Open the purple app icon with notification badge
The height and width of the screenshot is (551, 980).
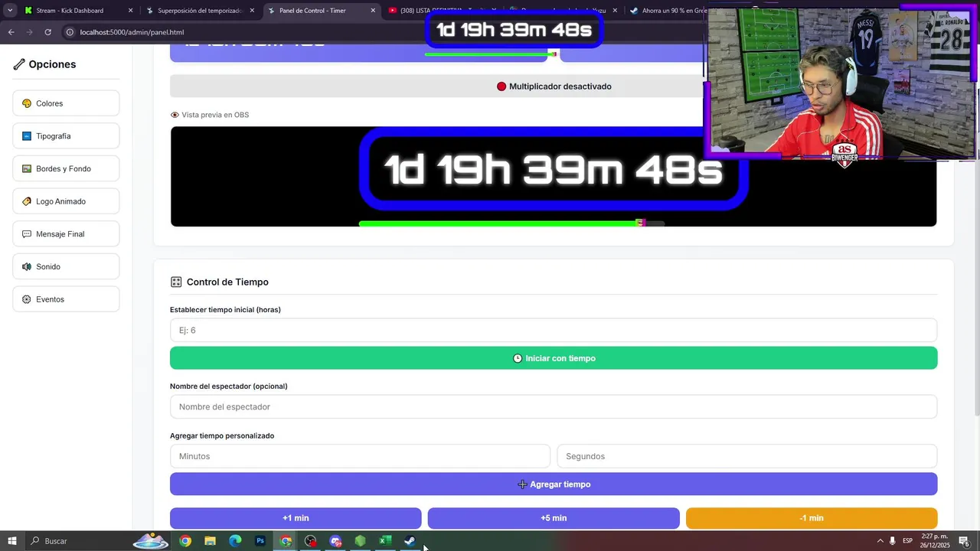tap(335, 541)
